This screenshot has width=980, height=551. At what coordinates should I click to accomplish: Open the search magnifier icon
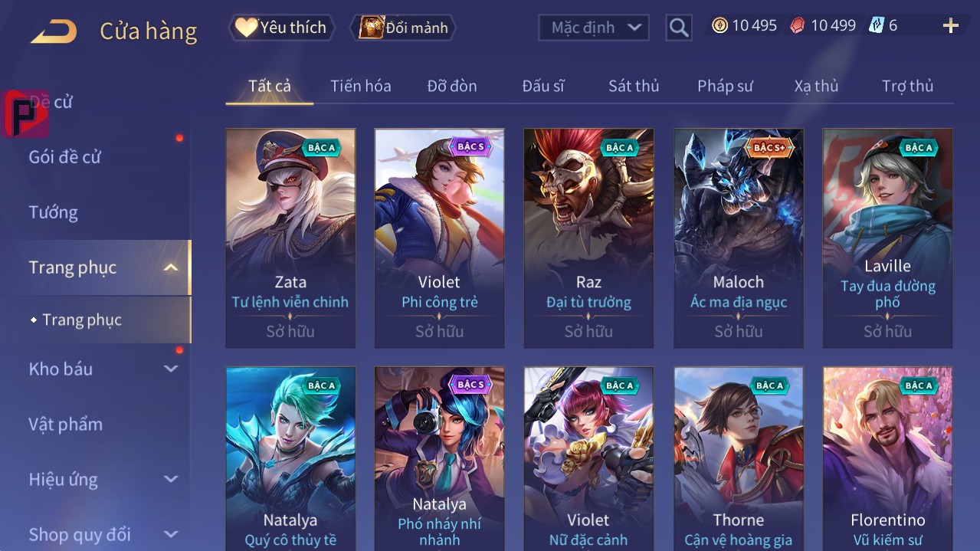pos(679,28)
